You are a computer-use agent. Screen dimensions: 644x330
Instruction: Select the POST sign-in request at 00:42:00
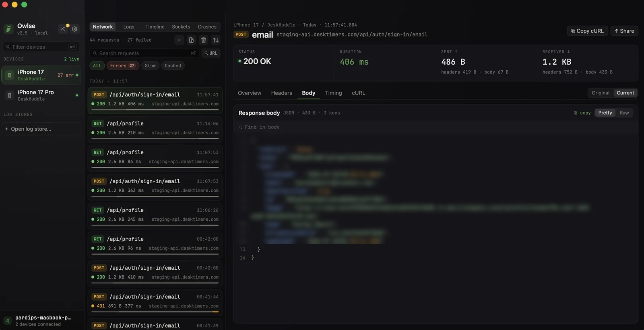(155, 274)
